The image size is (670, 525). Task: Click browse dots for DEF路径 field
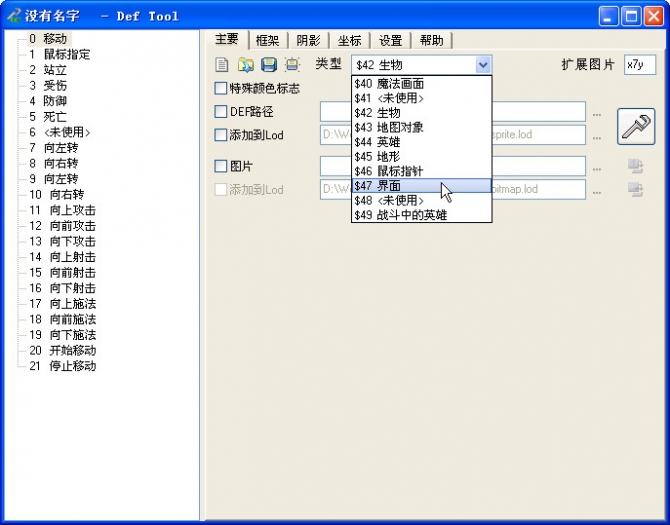coord(597,112)
